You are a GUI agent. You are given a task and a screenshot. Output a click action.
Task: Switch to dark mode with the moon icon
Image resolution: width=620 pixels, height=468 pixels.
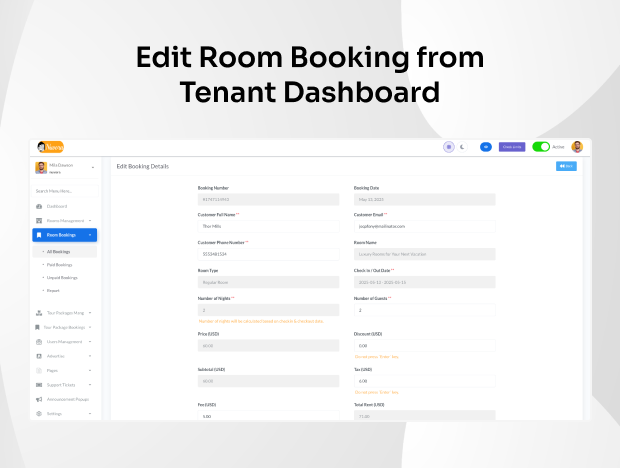[462, 147]
